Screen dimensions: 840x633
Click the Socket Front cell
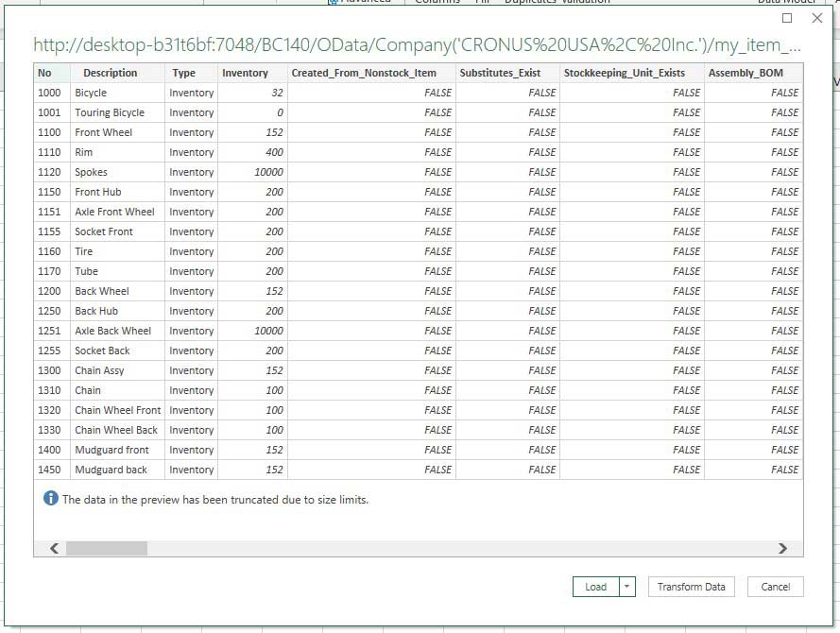[118, 231]
